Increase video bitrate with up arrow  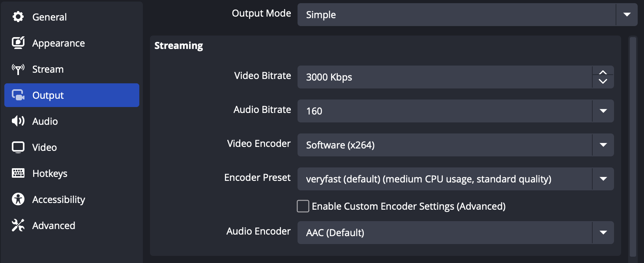tap(603, 72)
